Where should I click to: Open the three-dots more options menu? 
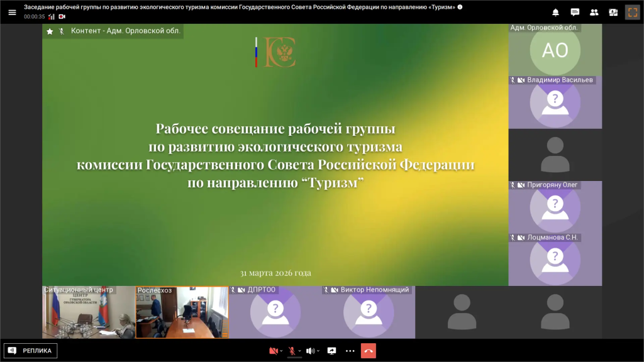pos(350,351)
